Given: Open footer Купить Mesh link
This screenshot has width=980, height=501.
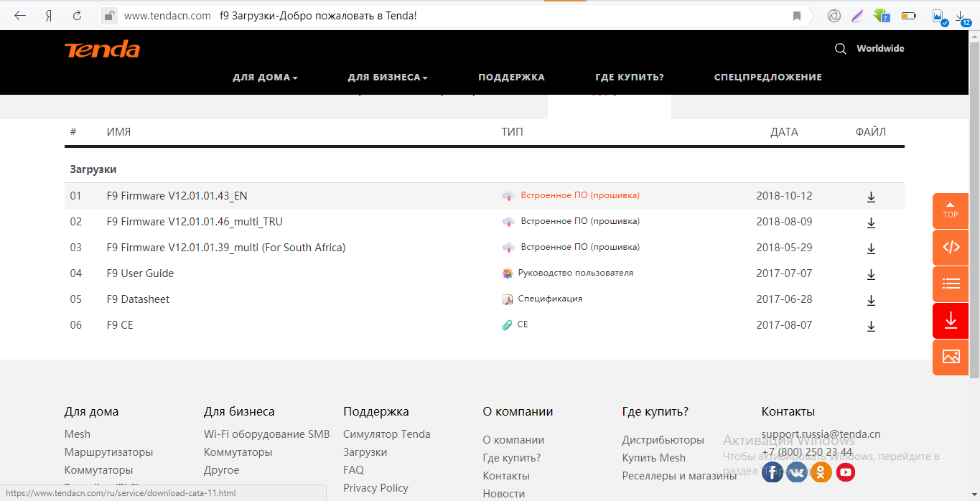Looking at the screenshot, I should click(653, 458).
